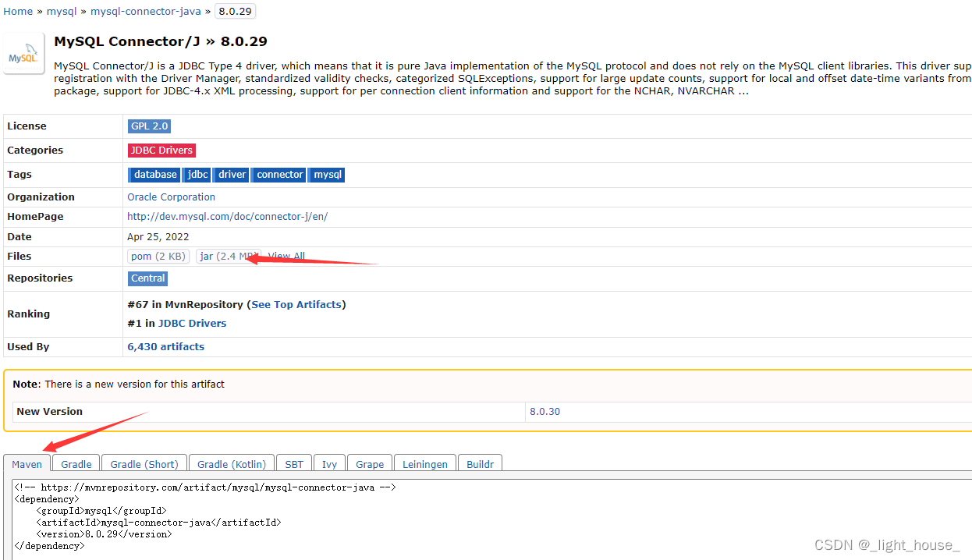Click View All files link

coord(286,257)
